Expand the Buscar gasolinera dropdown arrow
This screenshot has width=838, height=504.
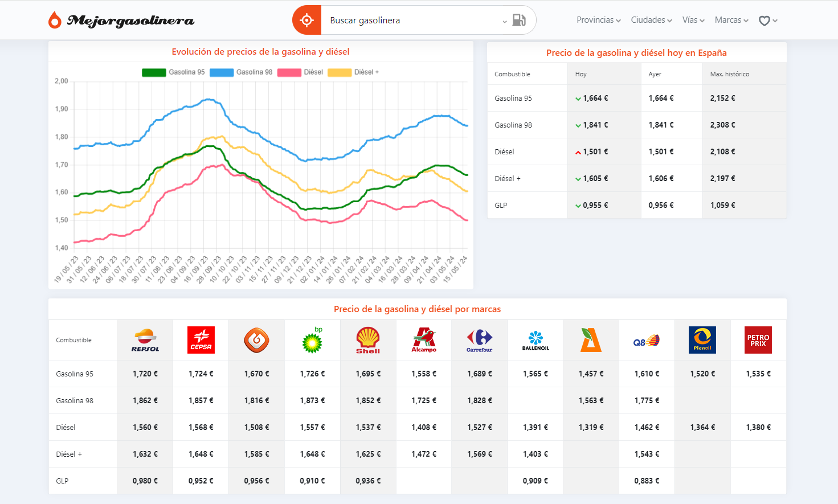coord(505,22)
